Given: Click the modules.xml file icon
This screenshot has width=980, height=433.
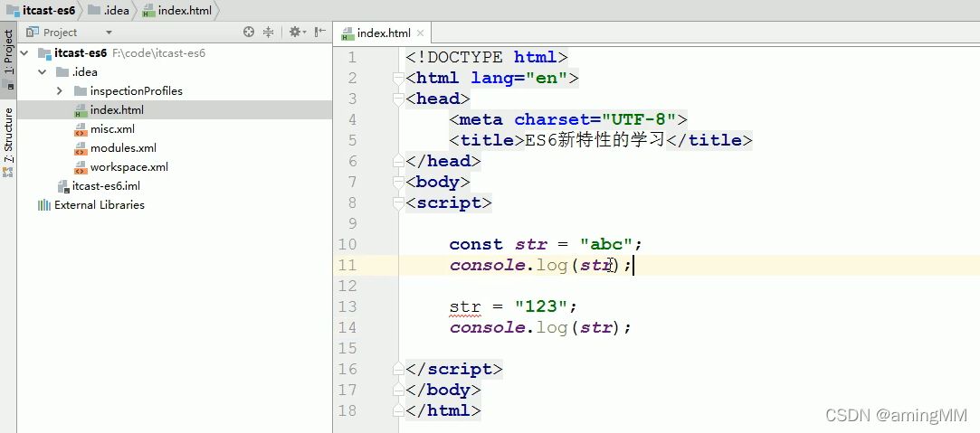Looking at the screenshot, I should pyautogui.click(x=80, y=148).
